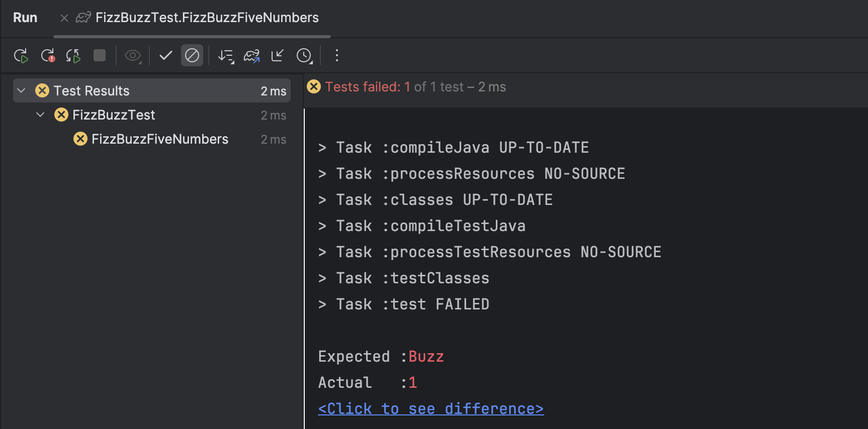The width and height of the screenshot is (868, 429).
Task: Open the Gradle test settings icon
Action: 251,55
